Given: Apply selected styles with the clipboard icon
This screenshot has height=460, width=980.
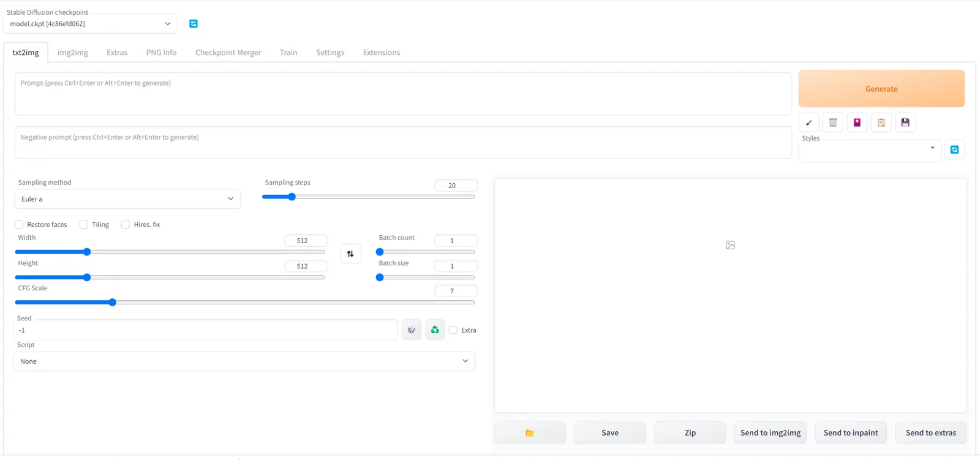Looking at the screenshot, I should coord(881,123).
